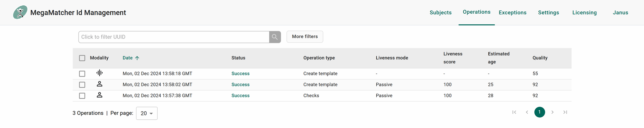Click quality 92 in 13:57:38 row

coord(535,96)
